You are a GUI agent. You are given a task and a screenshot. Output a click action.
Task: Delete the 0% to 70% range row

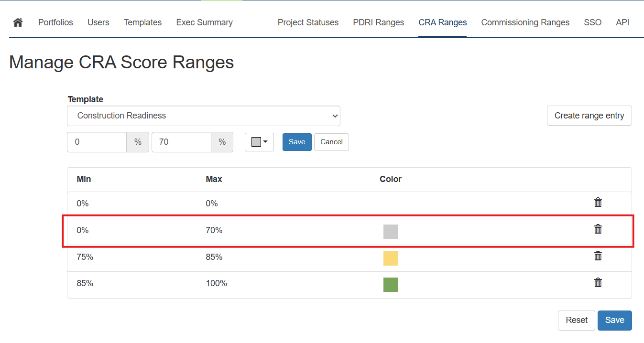[598, 229]
